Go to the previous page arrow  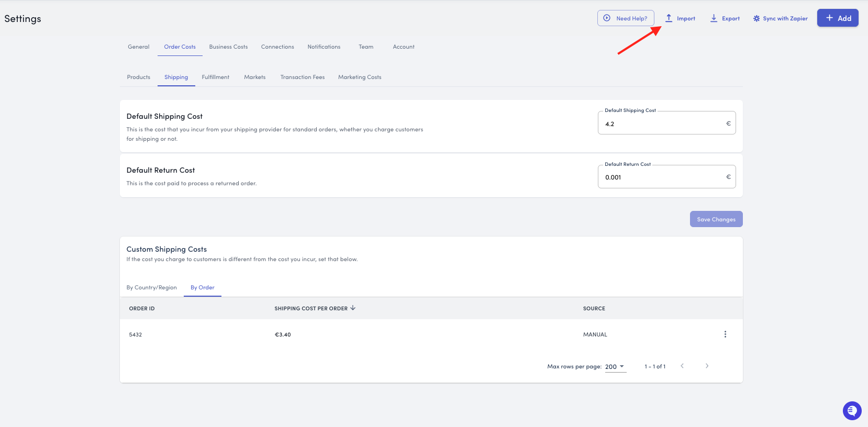pos(682,366)
